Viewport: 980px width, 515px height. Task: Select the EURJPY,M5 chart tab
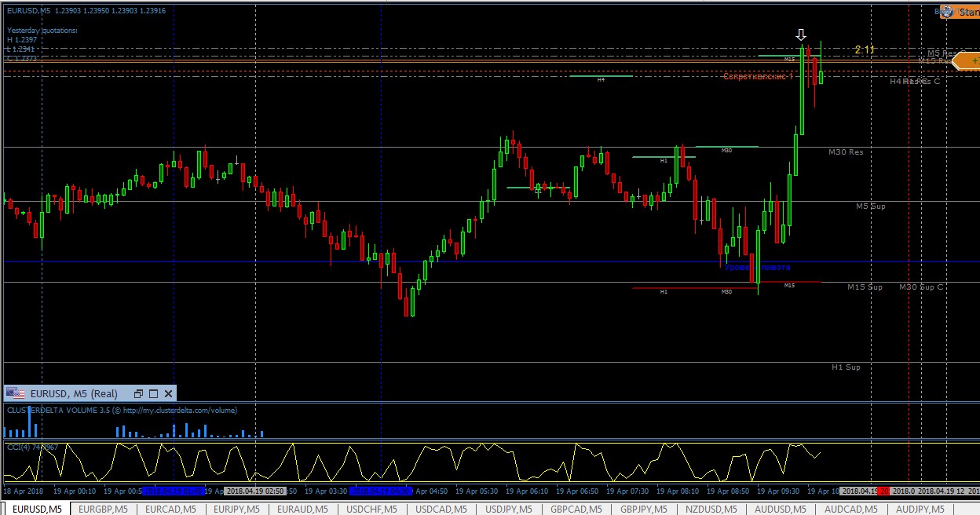(x=236, y=509)
